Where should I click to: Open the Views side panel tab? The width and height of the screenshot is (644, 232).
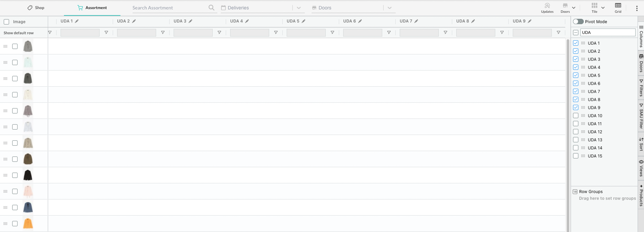641,168
